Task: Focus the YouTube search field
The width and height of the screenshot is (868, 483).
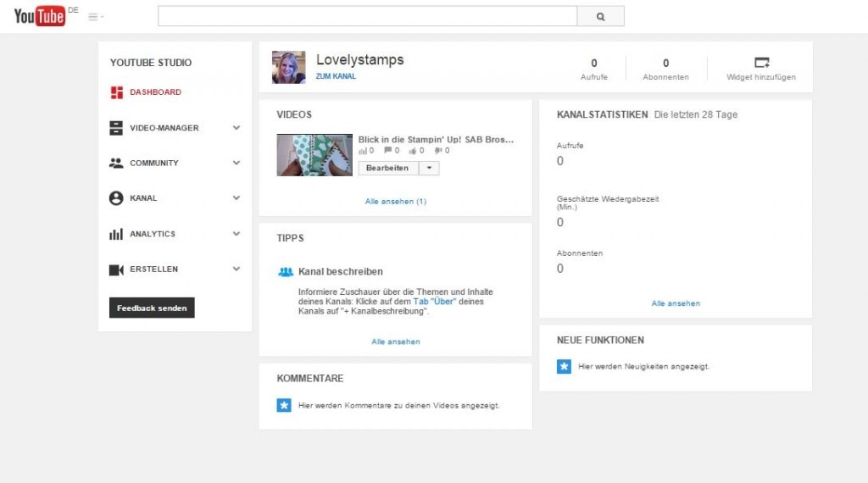Action: [368, 16]
